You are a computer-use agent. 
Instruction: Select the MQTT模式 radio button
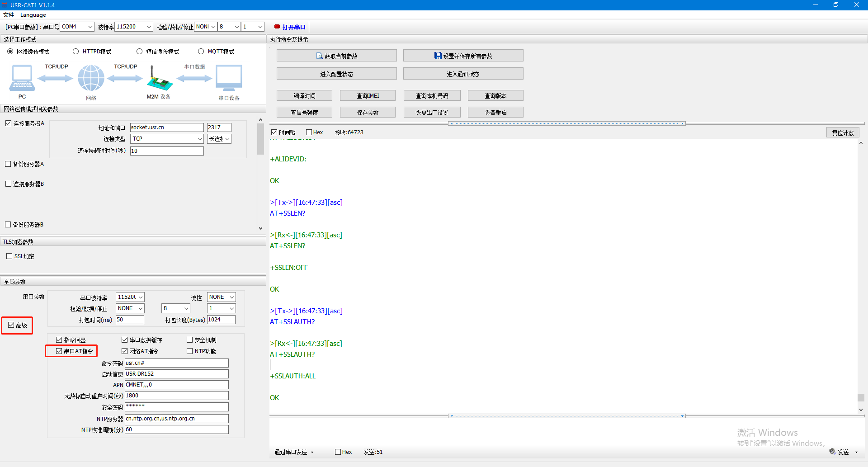pos(201,52)
